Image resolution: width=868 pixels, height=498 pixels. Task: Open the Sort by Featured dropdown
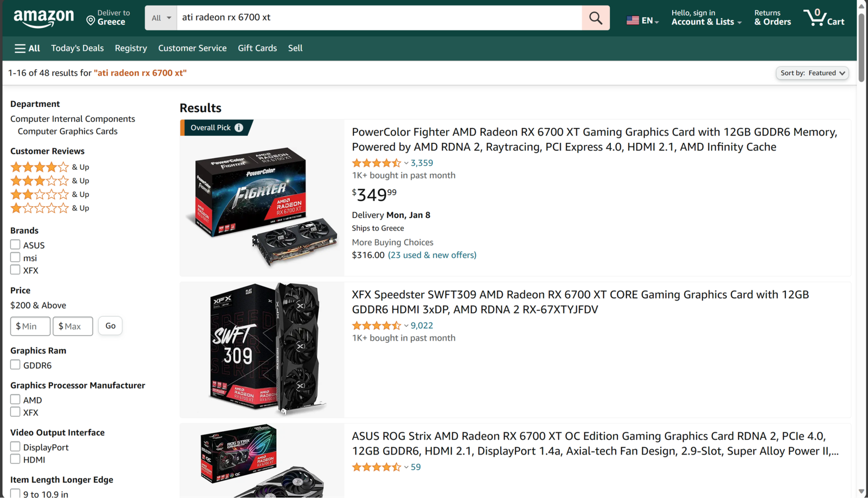pyautogui.click(x=812, y=73)
